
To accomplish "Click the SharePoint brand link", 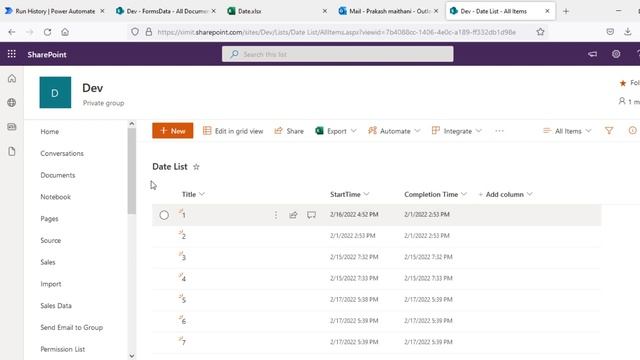I will tap(47, 54).
